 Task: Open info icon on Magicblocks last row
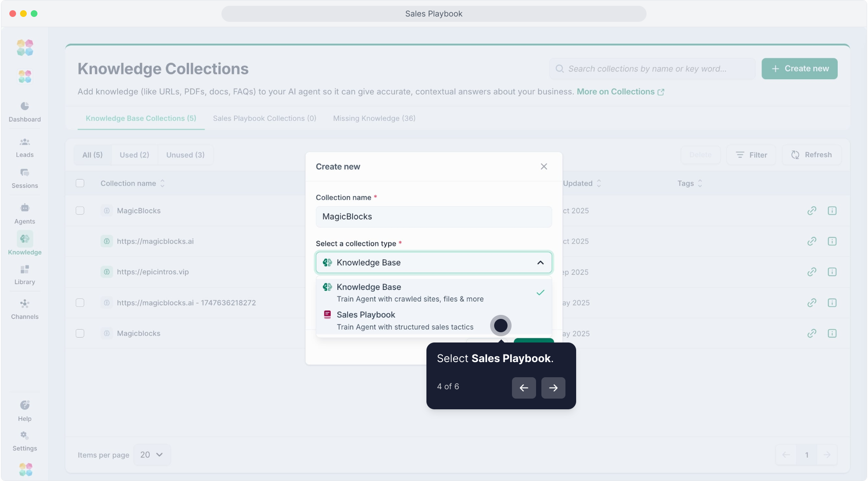click(832, 334)
